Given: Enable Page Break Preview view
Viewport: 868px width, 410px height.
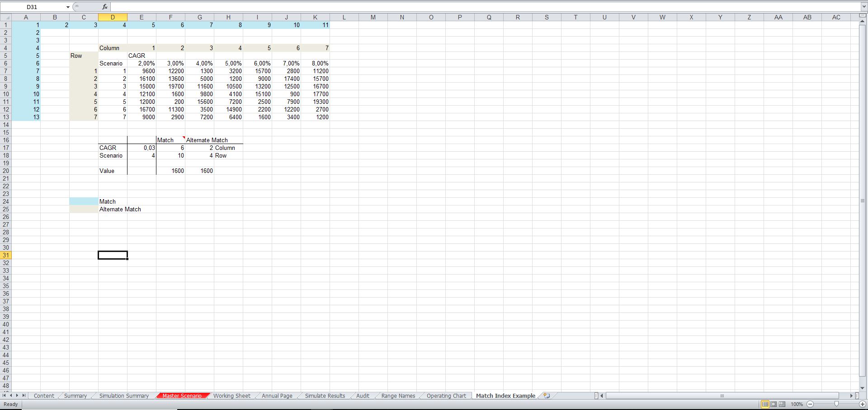Looking at the screenshot, I should pos(782,404).
